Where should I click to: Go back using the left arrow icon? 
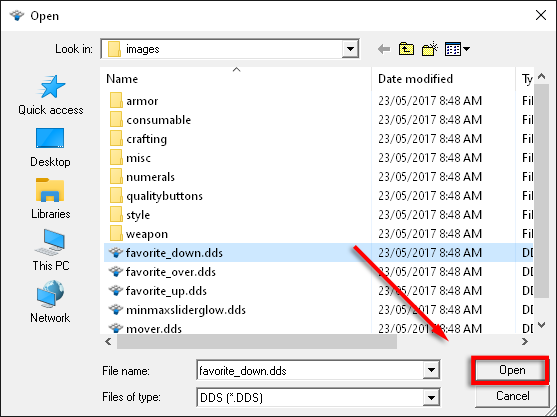[384, 49]
